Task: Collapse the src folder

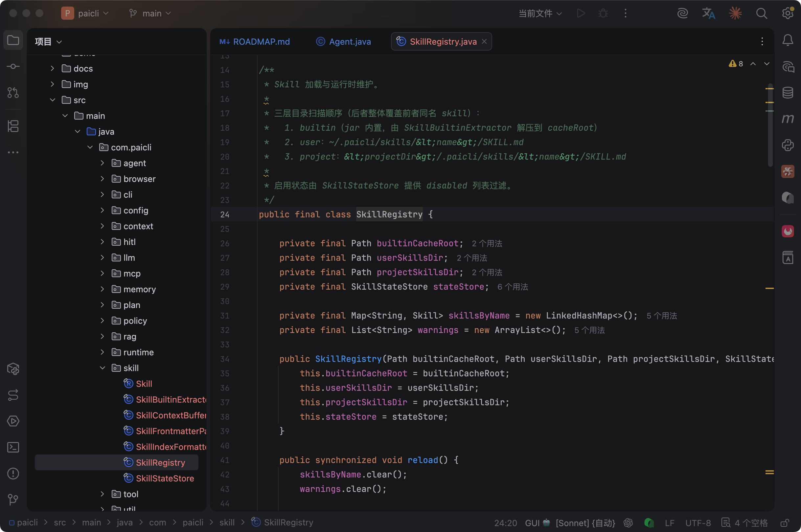Action: click(52, 100)
